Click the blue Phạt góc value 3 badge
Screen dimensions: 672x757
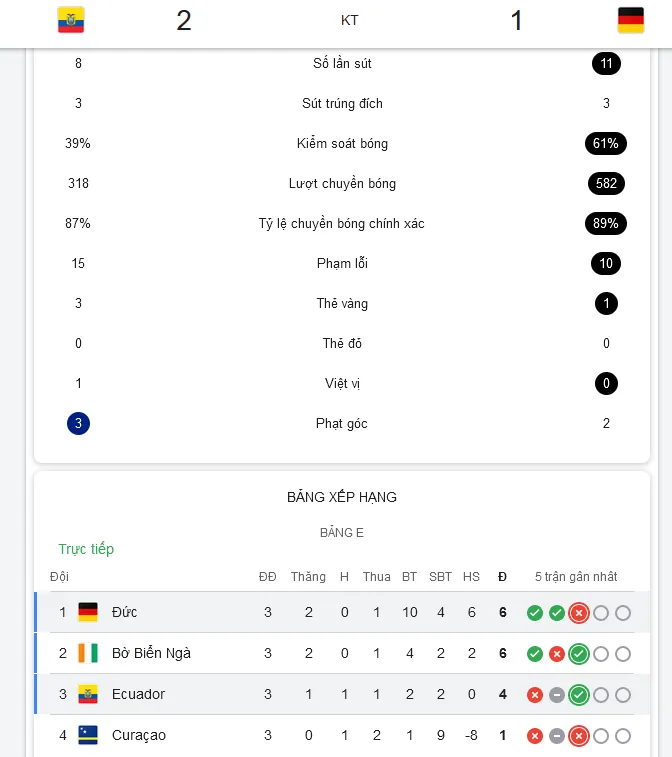pos(78,423)
